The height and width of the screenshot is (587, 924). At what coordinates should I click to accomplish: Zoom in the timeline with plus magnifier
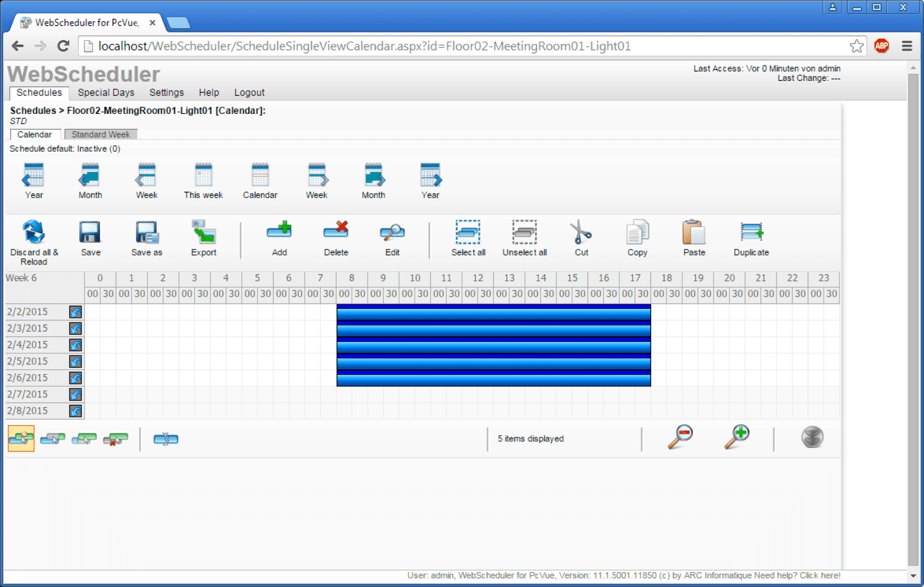(x=737, y=437)
